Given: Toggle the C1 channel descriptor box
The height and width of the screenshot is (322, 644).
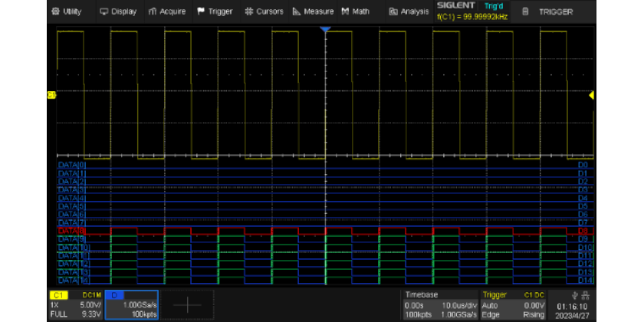Looking at the screenshot, I should [76, 304].
